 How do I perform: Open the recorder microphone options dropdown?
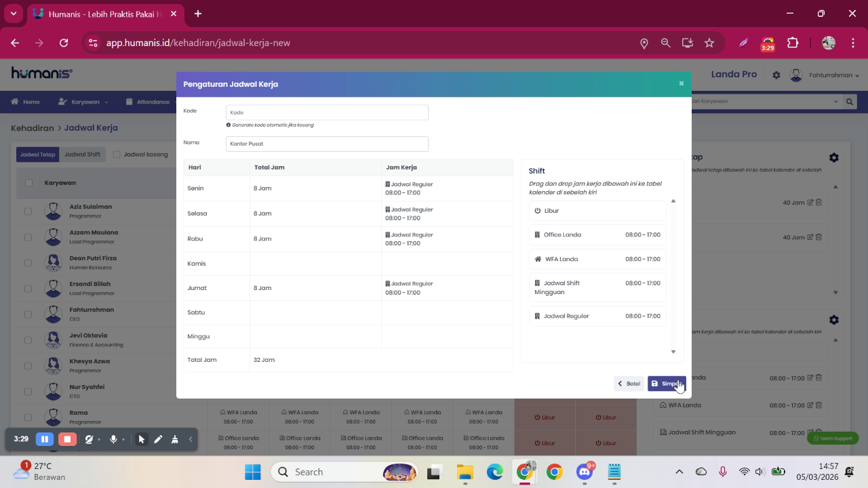123,440
